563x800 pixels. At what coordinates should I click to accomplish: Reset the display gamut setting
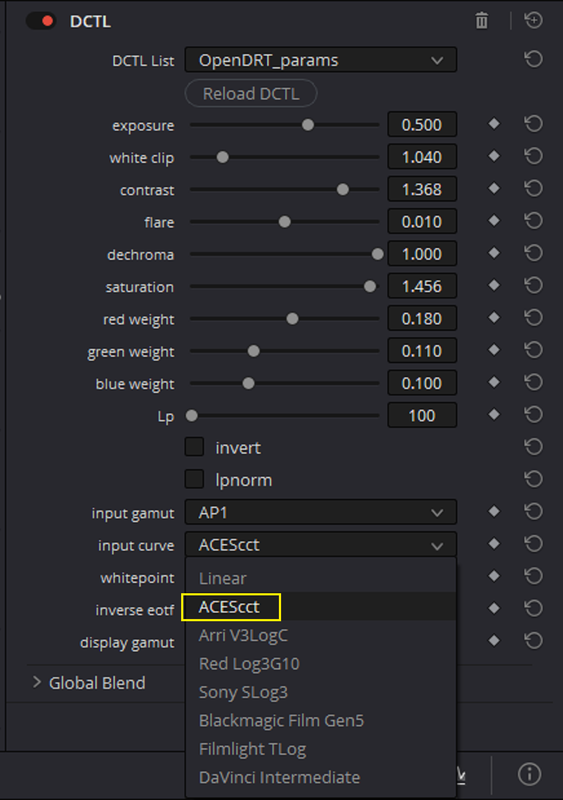tap(533, 641)
